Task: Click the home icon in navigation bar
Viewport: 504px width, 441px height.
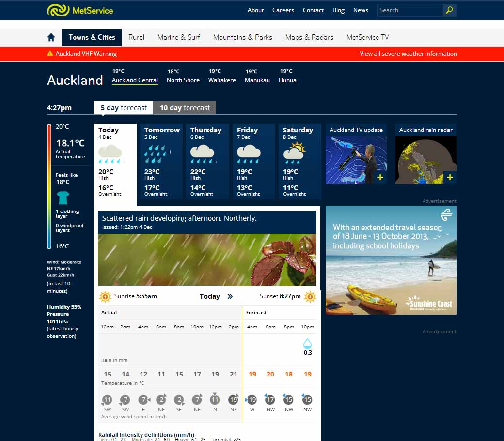Action: tap(51, 37)
